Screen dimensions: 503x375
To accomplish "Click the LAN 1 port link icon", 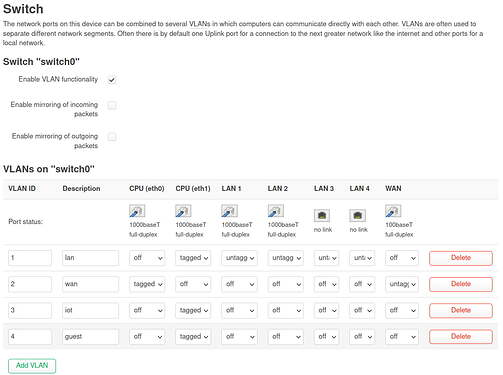I will tap(230, 211).
